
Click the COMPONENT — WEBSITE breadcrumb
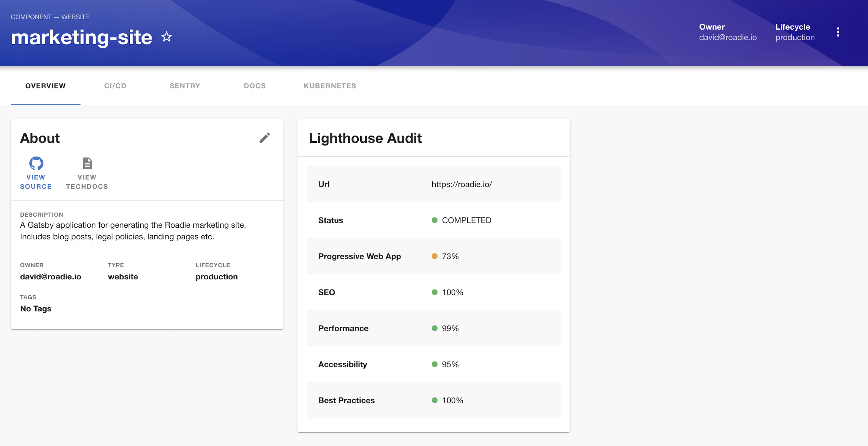[50, 16]
